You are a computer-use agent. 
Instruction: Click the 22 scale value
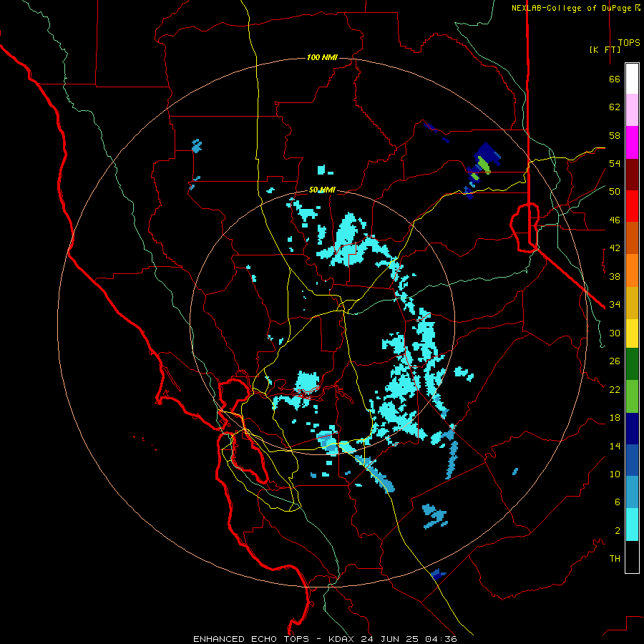click(x=615, y=389)
